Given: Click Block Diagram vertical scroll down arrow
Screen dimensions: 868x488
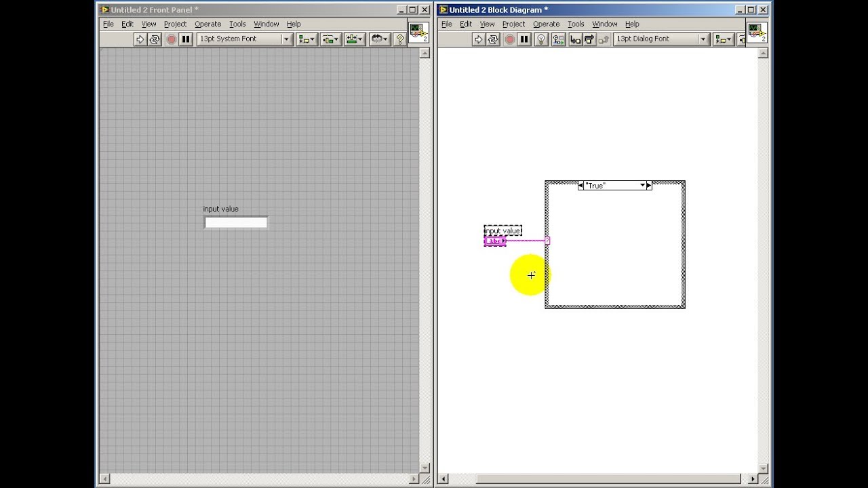Looking at the screenshot, I should click(764, 468).
